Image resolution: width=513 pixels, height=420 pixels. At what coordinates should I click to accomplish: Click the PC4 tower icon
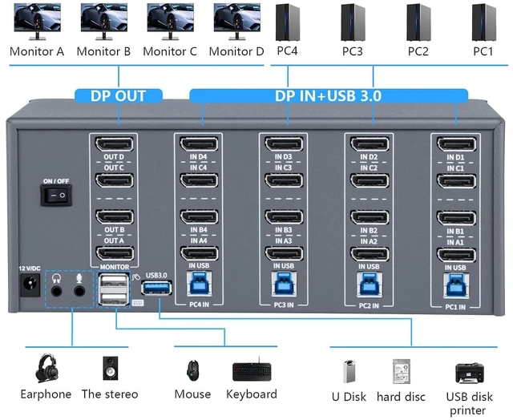pos(288,22)
